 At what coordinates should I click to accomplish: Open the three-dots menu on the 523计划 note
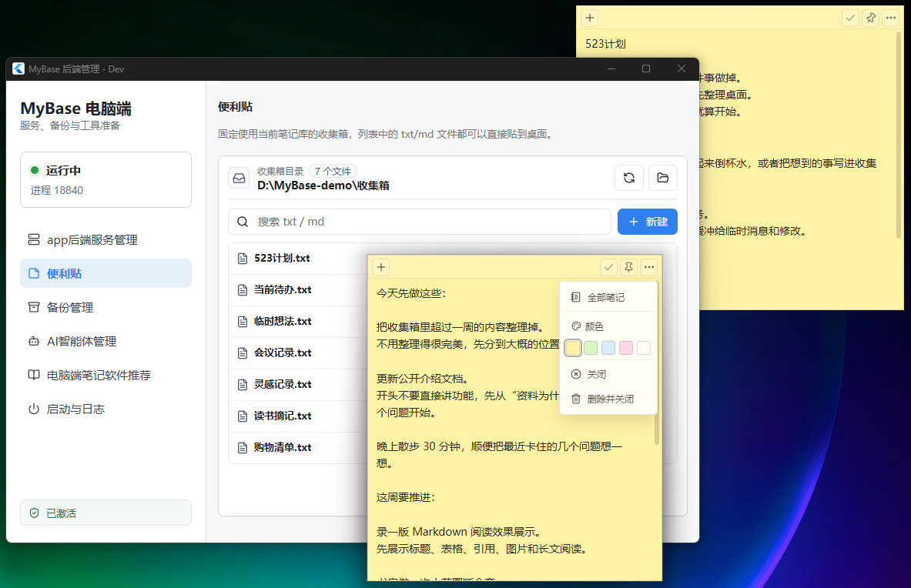pos(891,18)
